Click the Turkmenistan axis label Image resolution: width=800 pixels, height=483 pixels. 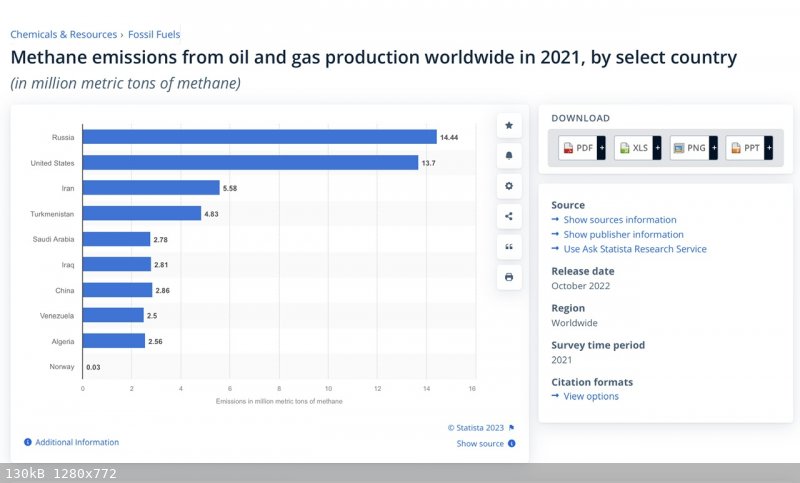click(52, 214)
